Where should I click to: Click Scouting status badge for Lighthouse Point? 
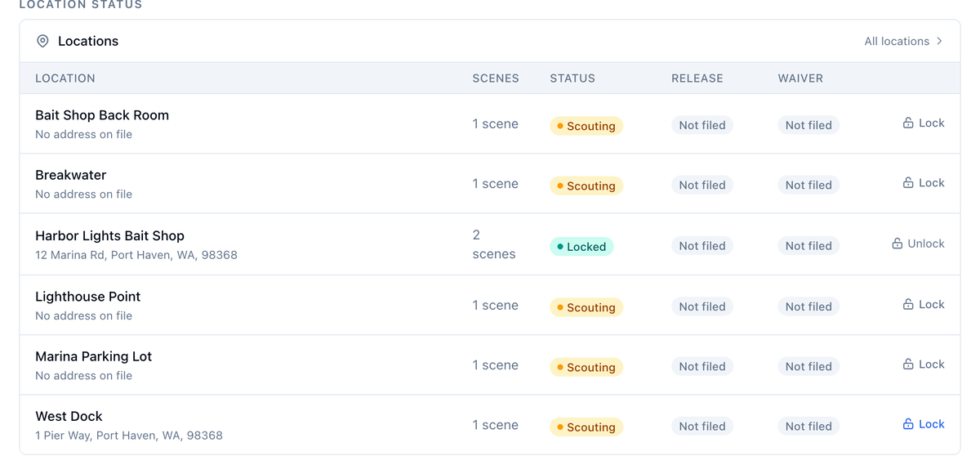coord(586,307)
